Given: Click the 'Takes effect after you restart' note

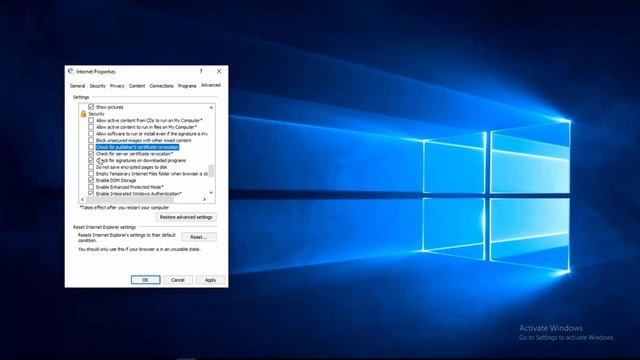Looking at the screenshot, I should point(124,207).
